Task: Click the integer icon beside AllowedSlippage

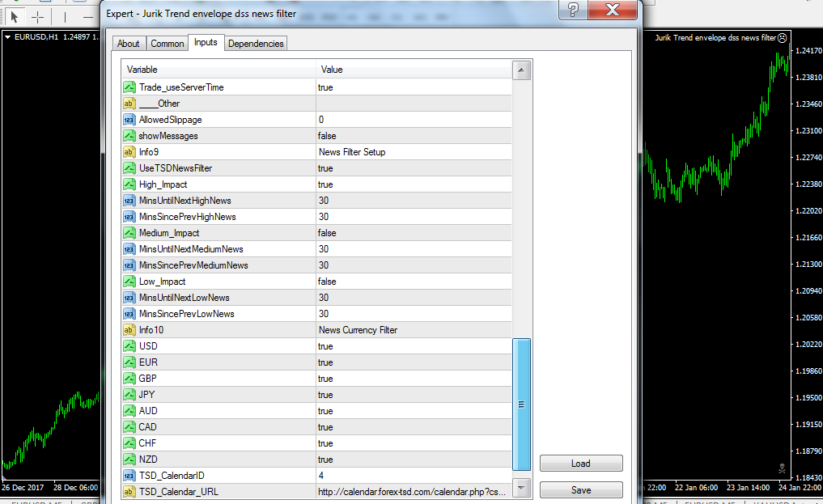Action: coord(129,120)
